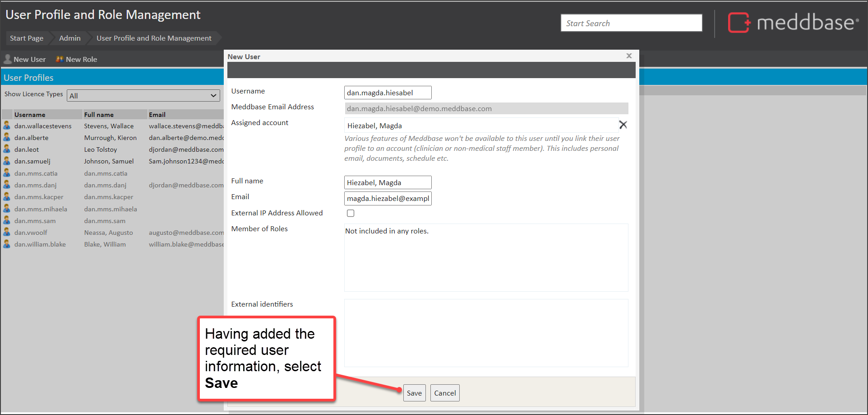Select user icon beside dan.leot

[x=7, y=149]
